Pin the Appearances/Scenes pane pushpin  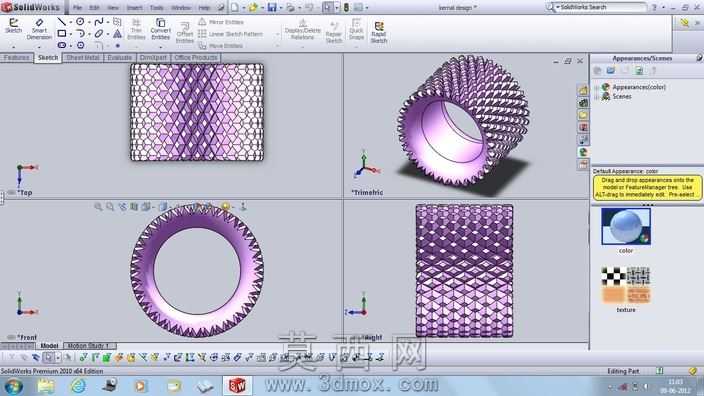[699, 58]
